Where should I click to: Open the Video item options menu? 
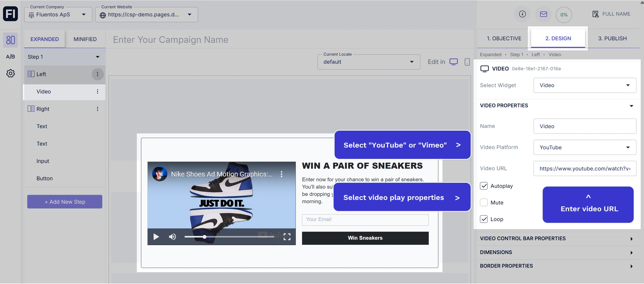point(98,91)
